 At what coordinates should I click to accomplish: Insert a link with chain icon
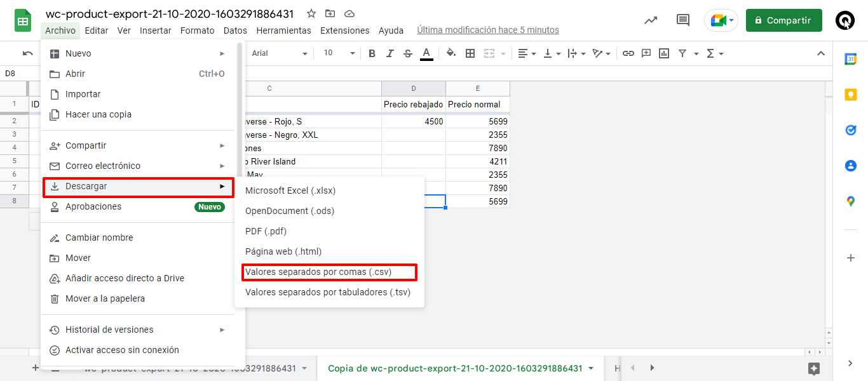coord(628,53)
